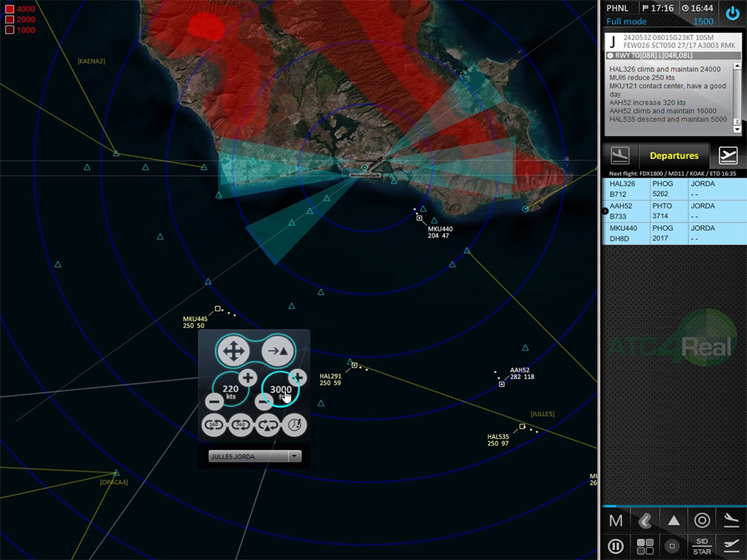Collapse the flight strip side panel arrow

coord(604,211)
